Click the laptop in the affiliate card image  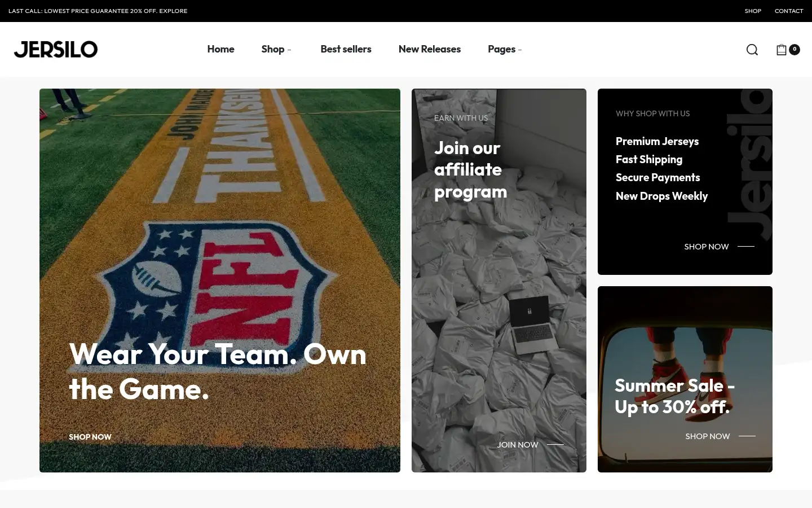(532, 325)
